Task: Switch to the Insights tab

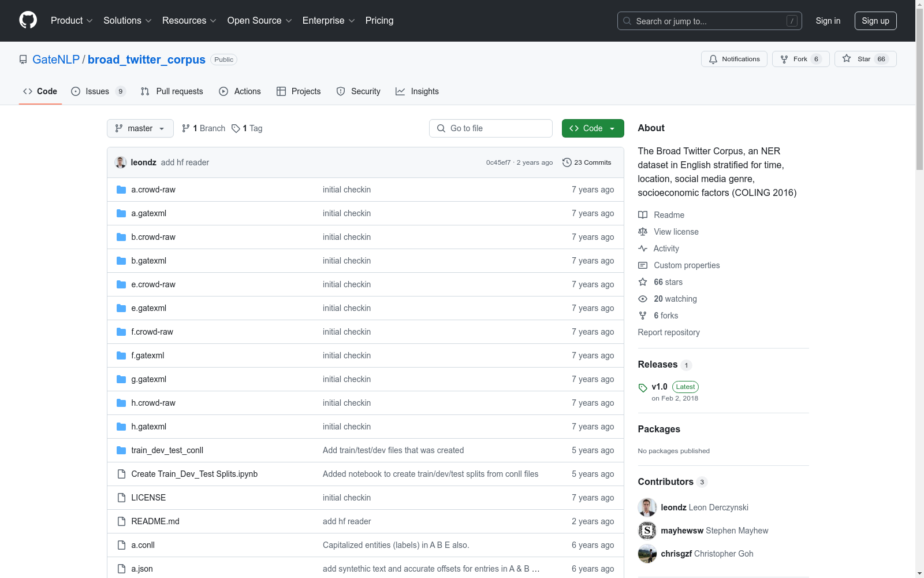Action: [x=418, y=91]
